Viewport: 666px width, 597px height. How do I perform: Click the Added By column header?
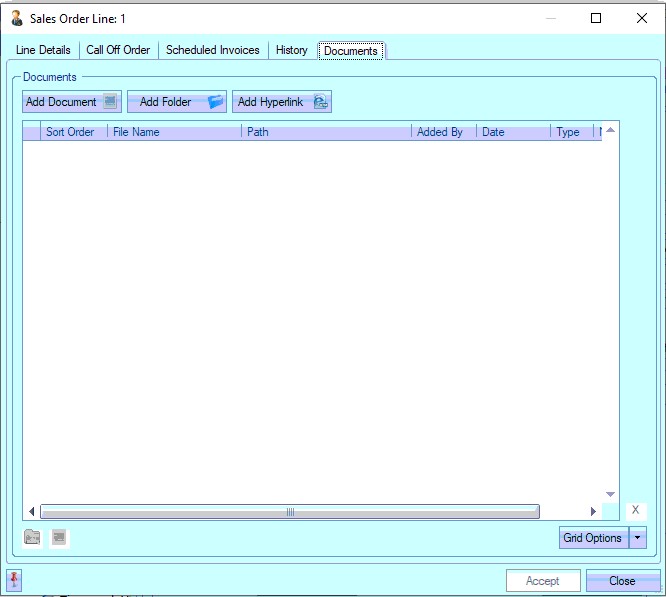[444, 132]
